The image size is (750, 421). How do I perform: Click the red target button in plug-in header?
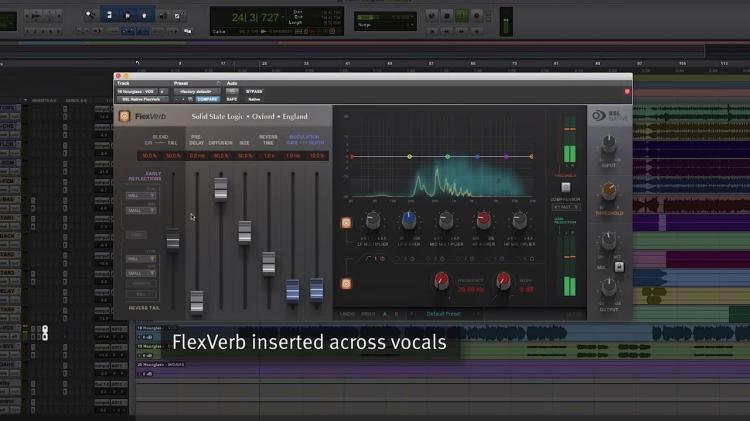(627, 91)
